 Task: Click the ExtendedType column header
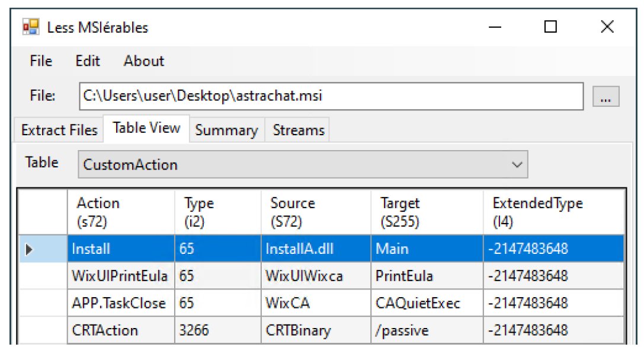pyautogui.click(x=554, y=212)
